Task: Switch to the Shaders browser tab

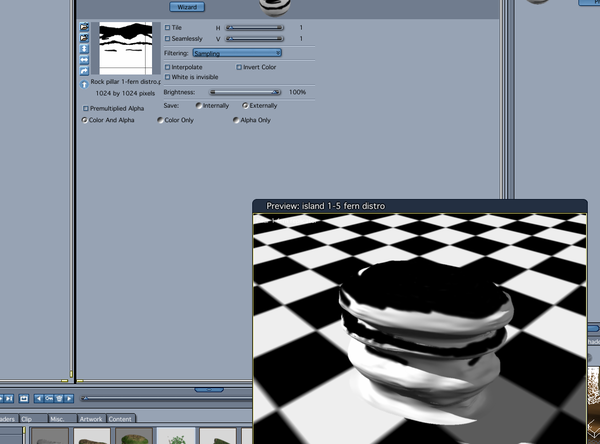Action: click(x=8, y=419)
